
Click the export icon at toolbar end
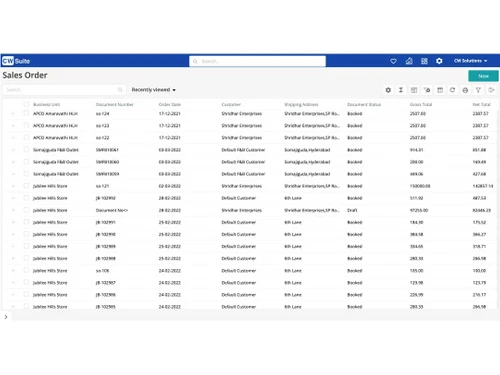point(491,90)
